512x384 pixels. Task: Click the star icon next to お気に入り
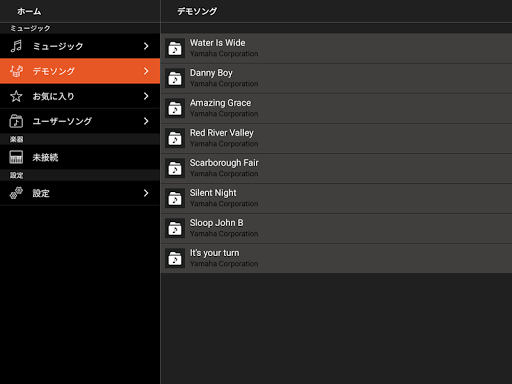click(16, 96)
